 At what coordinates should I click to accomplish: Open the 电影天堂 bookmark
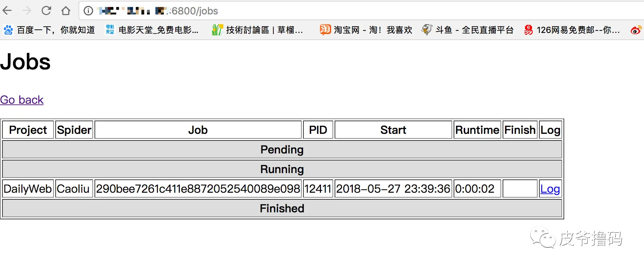(152, 30)
